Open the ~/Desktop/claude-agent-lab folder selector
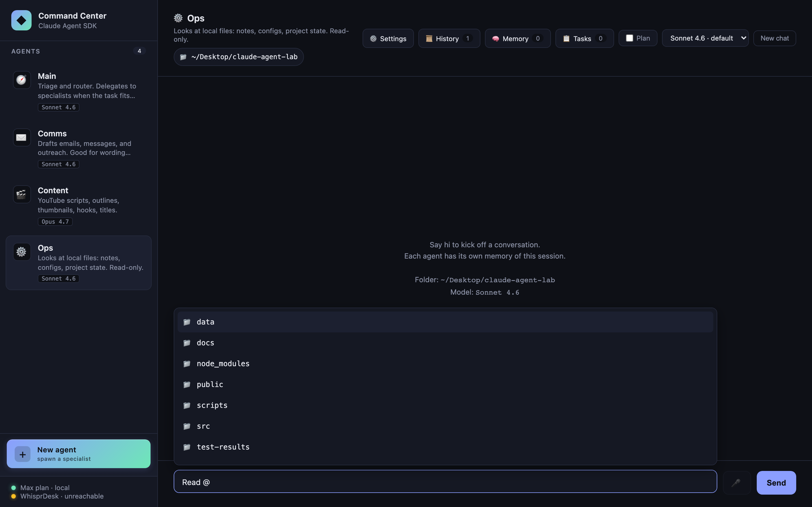The height and width of the screenshot is (507, 812). click(x=239, y=57)
